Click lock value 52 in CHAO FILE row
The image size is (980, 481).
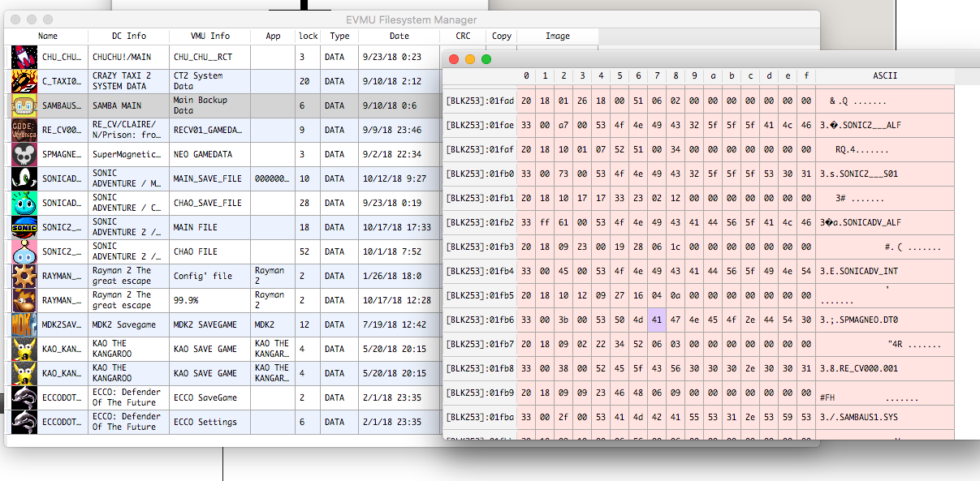(x=304, y=251)
